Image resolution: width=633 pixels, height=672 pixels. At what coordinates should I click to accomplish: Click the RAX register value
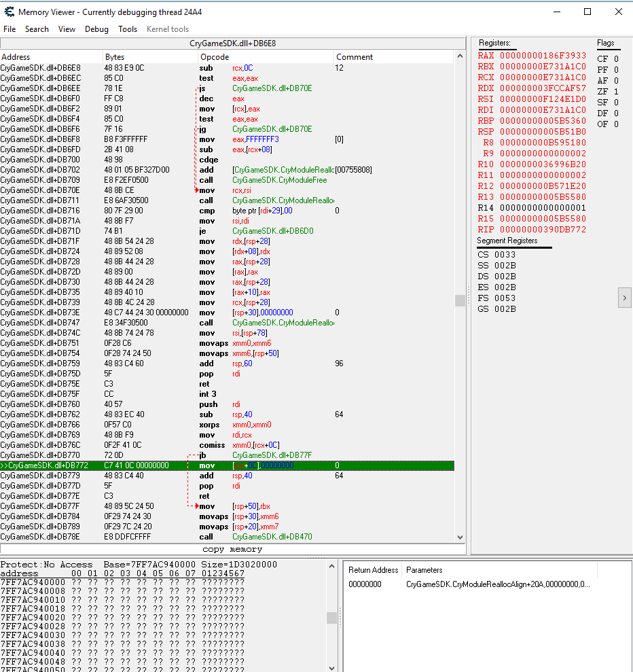pos(543,56)
